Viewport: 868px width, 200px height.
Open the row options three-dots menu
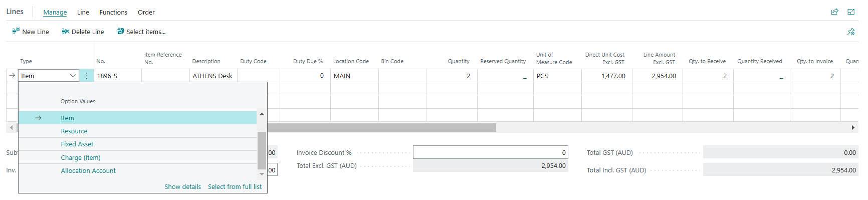tap(87, 76)
